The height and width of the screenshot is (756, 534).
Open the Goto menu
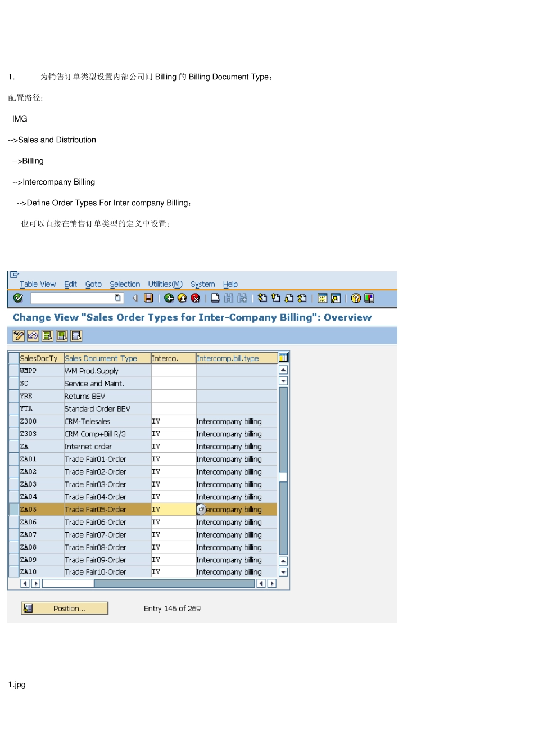tap(93, 284)
